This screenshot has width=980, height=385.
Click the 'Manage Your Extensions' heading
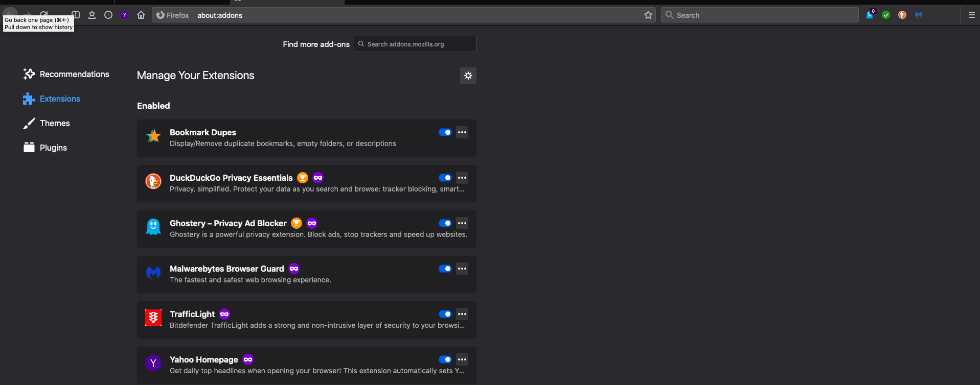196,76
